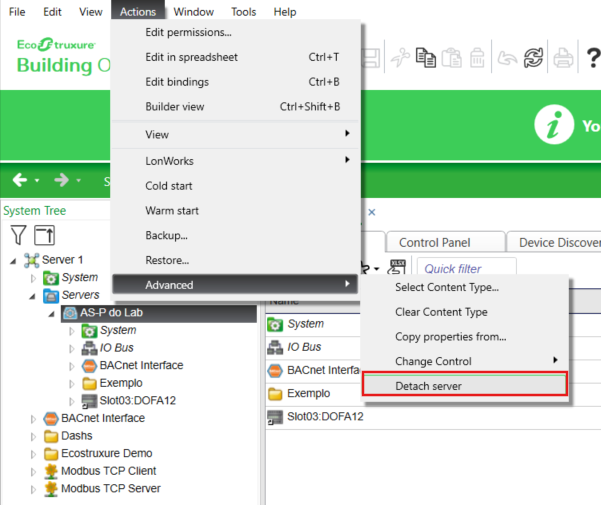Click the System gear icon in list view
Image resolution: width=601 pixels, height=505 pixels.
coord(275,325)
